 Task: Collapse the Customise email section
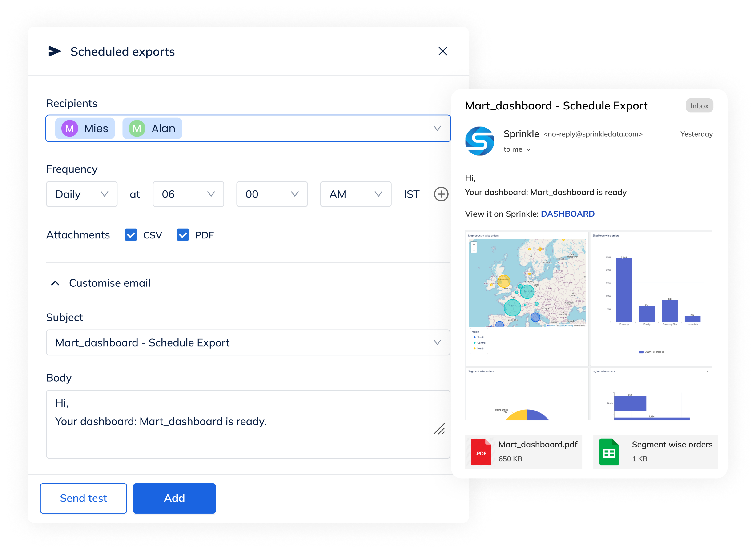[x=56, y=283]
